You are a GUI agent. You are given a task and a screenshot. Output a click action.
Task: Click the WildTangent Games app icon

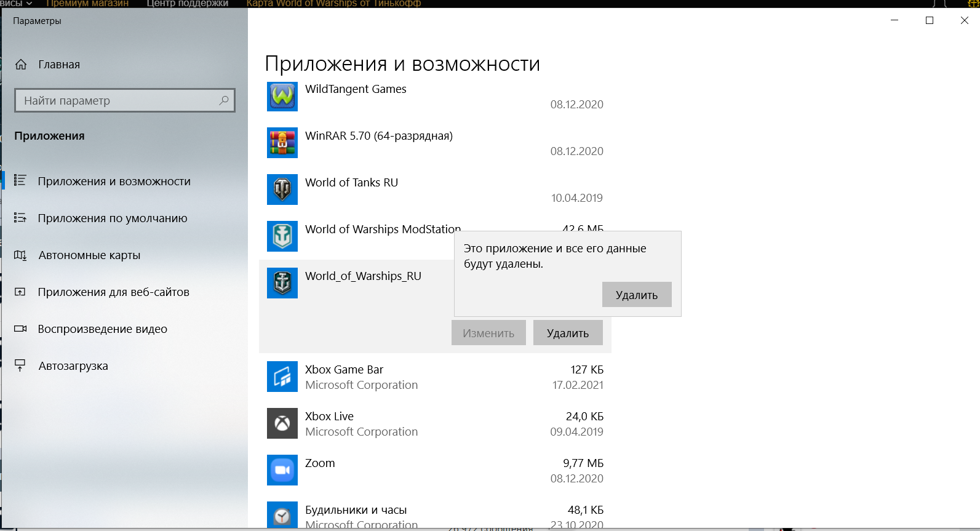pos(282,97)
